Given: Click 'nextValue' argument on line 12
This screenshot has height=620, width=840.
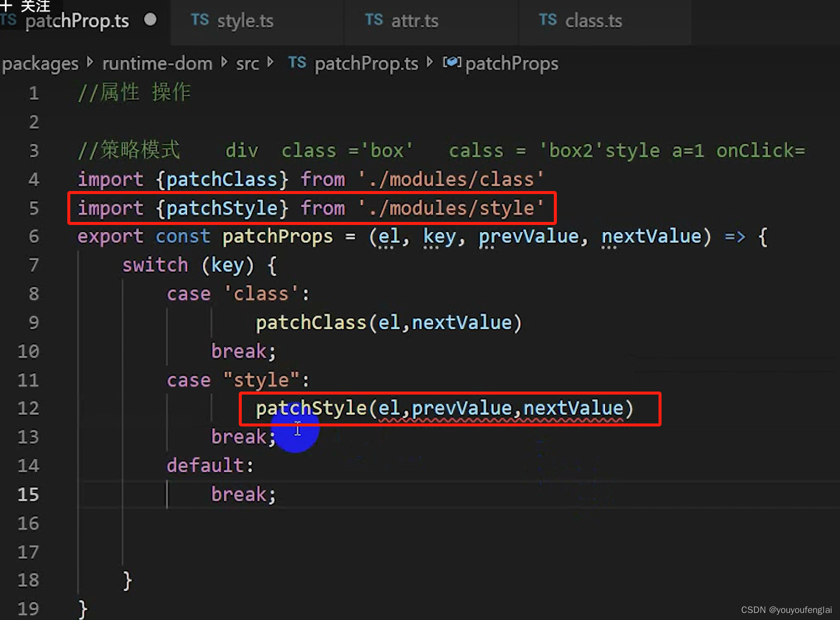Looking at the screenshot, I should pyautogui.click(x=573, y=409).
